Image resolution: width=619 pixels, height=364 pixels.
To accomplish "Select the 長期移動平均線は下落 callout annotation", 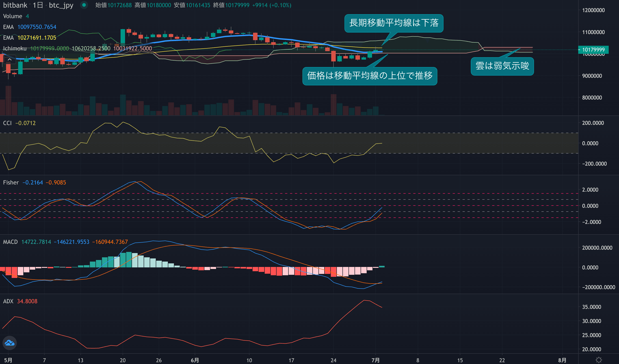I will click(x=394, y=23).
